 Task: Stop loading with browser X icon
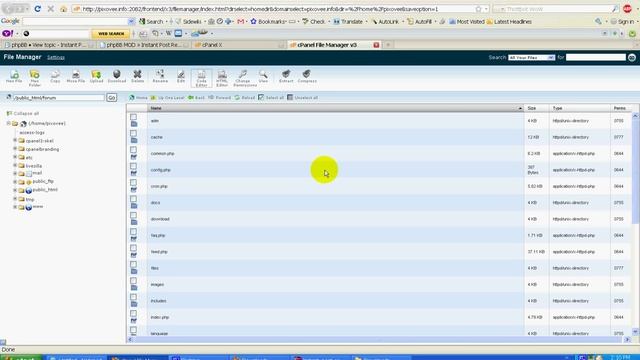click(x=51, y=9)
